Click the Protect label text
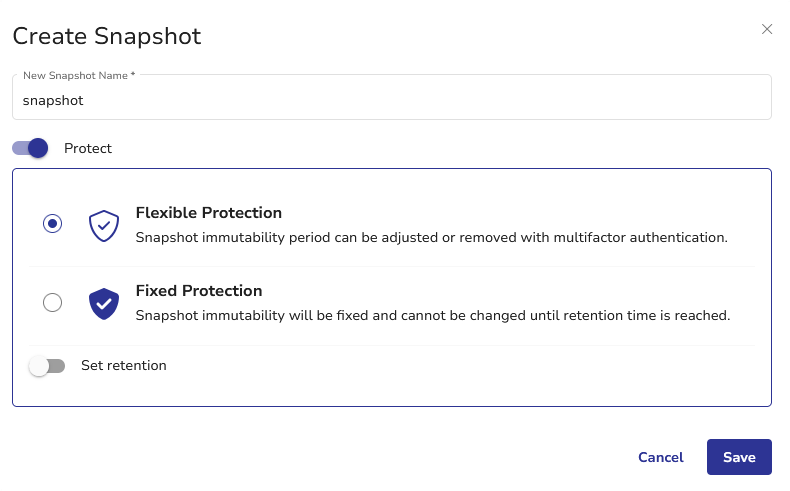This screenshot has height=491, width=790. 88,148
